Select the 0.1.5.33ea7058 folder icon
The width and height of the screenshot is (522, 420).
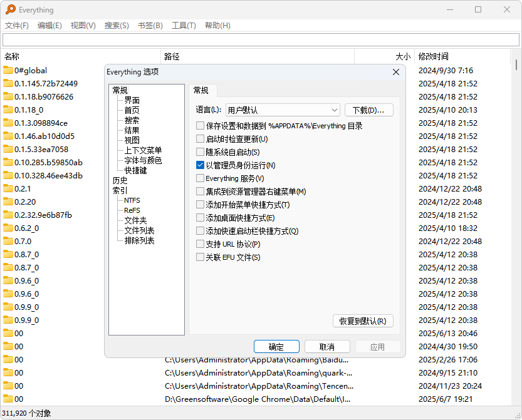8,149
